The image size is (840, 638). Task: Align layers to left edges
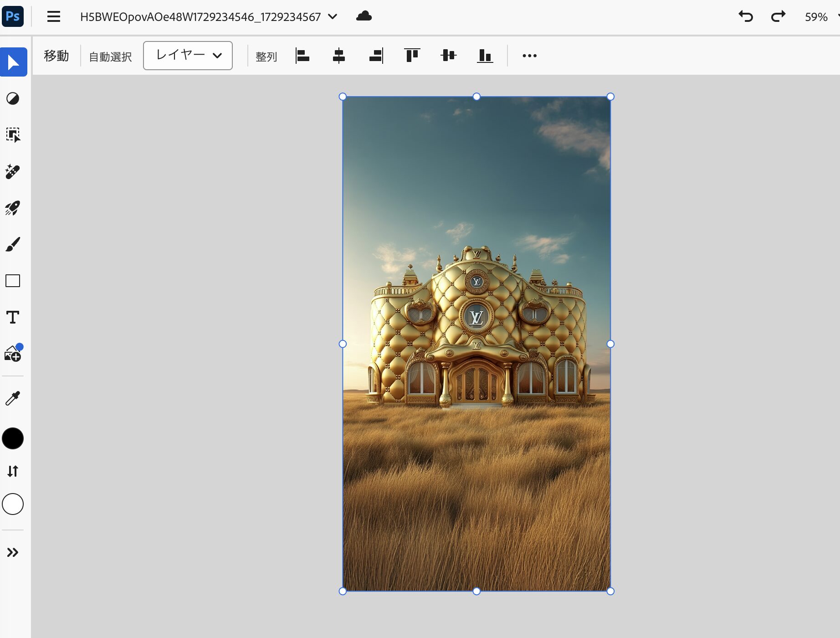click(x=302, y=56)
